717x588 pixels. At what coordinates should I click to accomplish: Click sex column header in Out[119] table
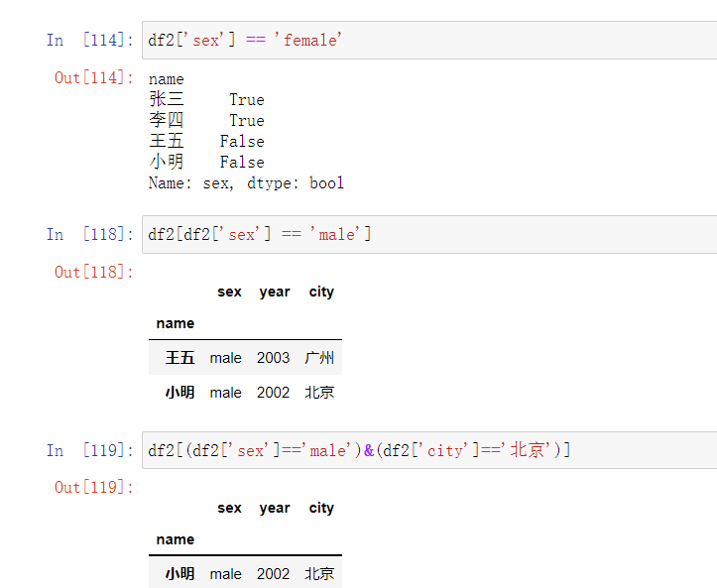(x=229, y=508)
